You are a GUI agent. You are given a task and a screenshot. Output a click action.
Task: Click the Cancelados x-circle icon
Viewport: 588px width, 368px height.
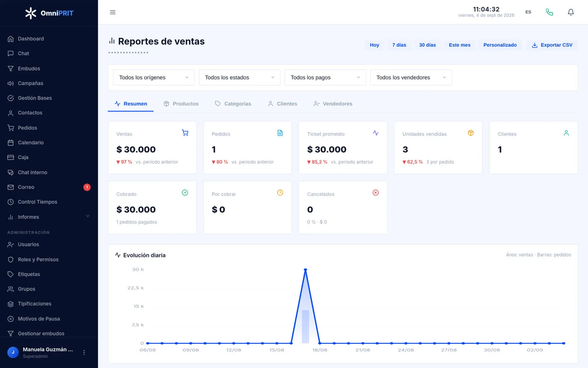(x=375, y=192)
